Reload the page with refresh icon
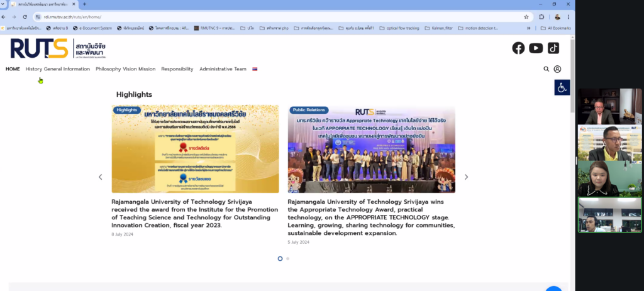644x291 pixels. tap(25, 17)
